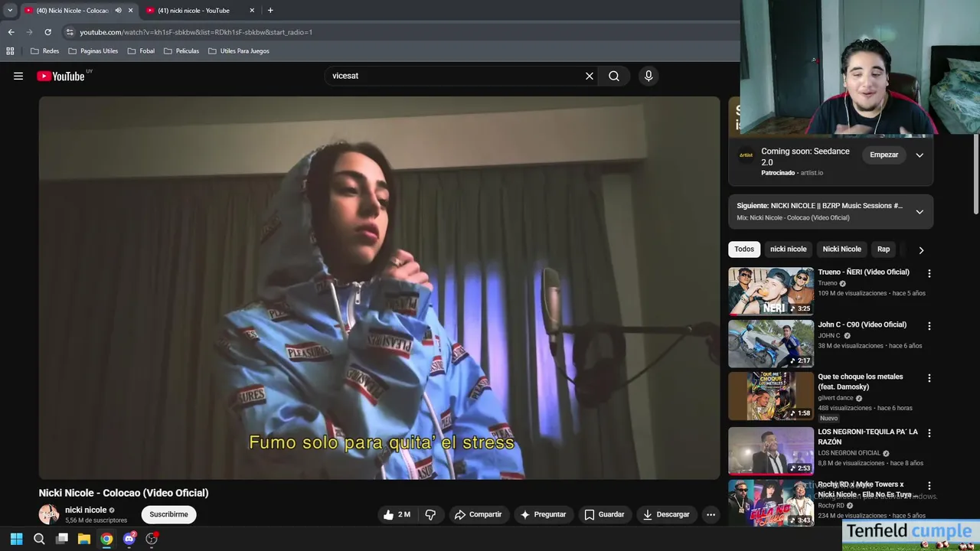Download the video with Descargar
The image size is (980, 551).
(666, 514)
